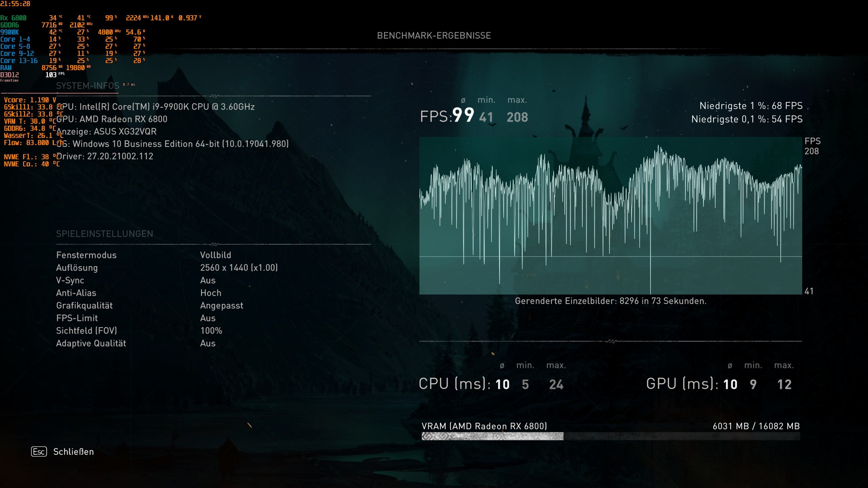Click the Schließen button label
This screenshot has width=868, height=488.
coord(74,452)
